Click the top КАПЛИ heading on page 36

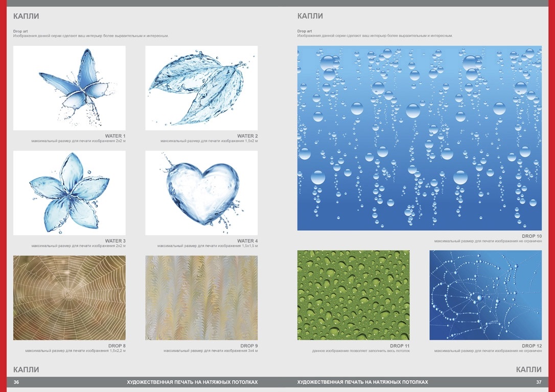click(x=26, y=16)
